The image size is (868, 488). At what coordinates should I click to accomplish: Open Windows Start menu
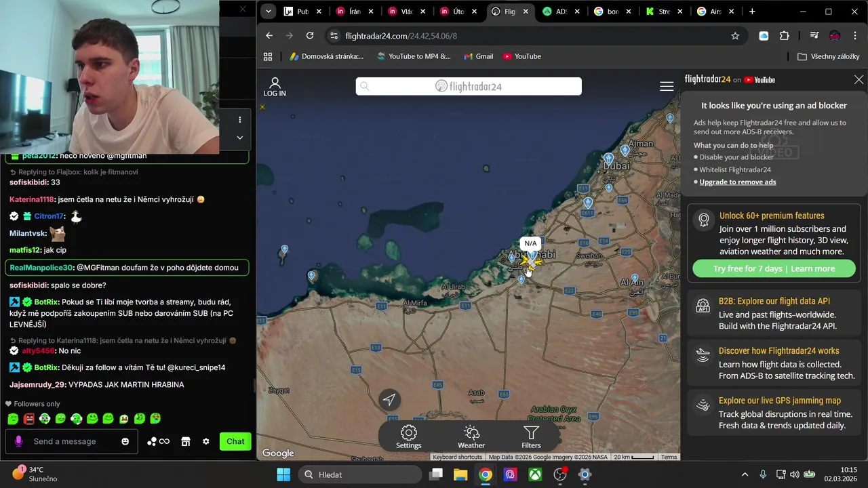pos(283,474)
